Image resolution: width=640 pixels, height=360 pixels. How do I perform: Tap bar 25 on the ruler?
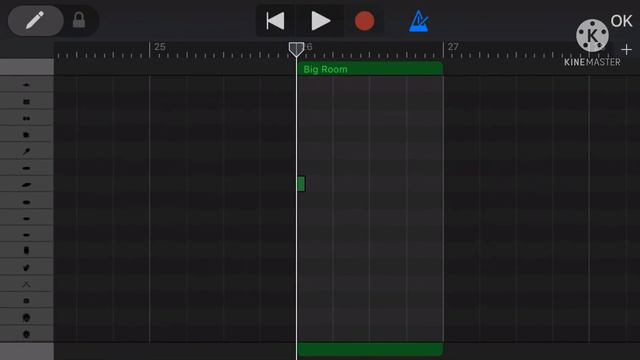[160, 47]
